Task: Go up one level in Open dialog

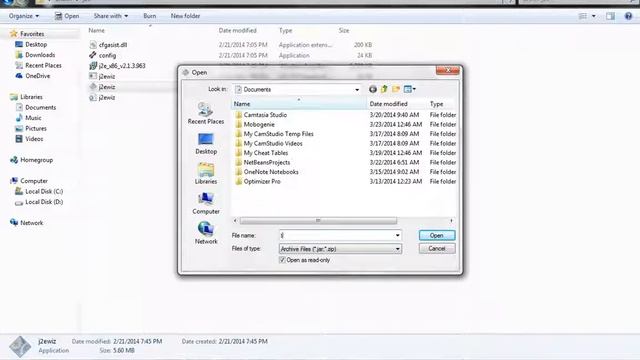Action: pos(384,89)
